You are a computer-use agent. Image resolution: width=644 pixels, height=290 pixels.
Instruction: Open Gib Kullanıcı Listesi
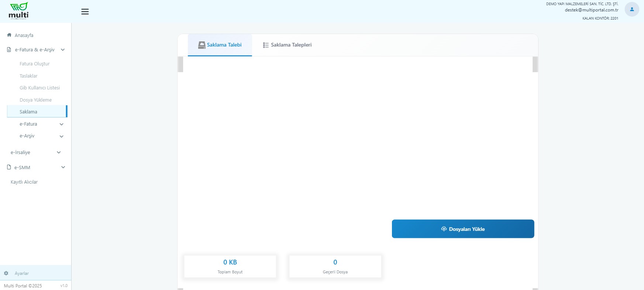click(x=39, y=88)
